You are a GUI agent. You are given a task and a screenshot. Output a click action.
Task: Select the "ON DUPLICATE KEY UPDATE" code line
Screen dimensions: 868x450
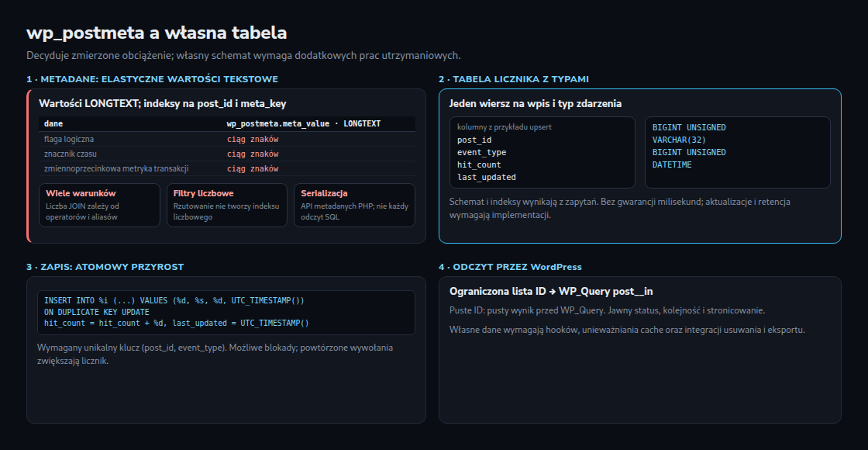point(97,312)
